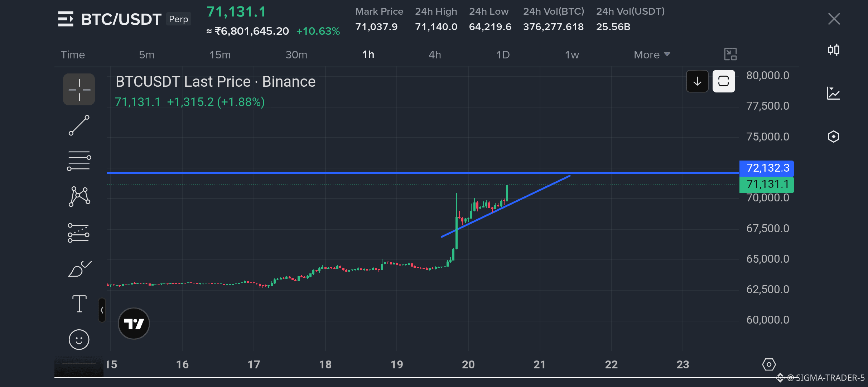Click date label 20 on time axis
868x387 pixels.
point(468,365)
